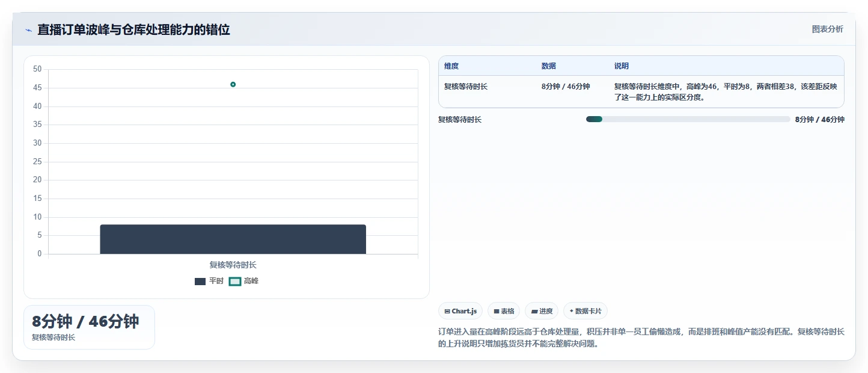Click the large 8分钟 / 46分钟 data card
Viewport: 868px width, 373px height.
pos(89,327)
